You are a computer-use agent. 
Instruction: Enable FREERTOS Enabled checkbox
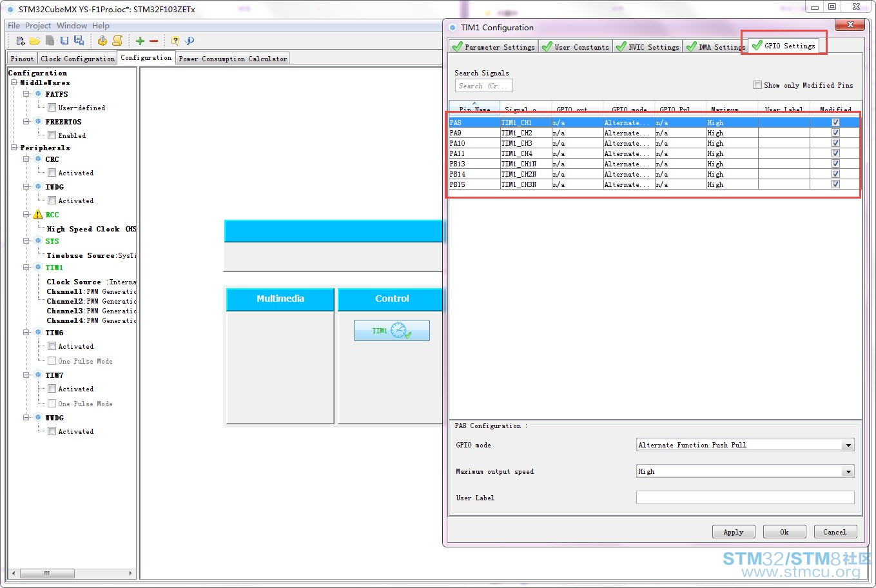coord(52,135)
